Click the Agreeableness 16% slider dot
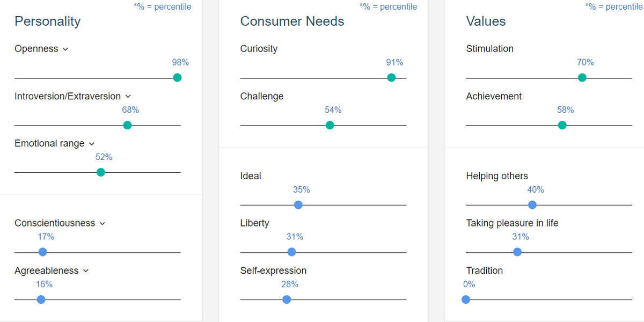Screen dimensions: 644x322 [x=41, y=299]
